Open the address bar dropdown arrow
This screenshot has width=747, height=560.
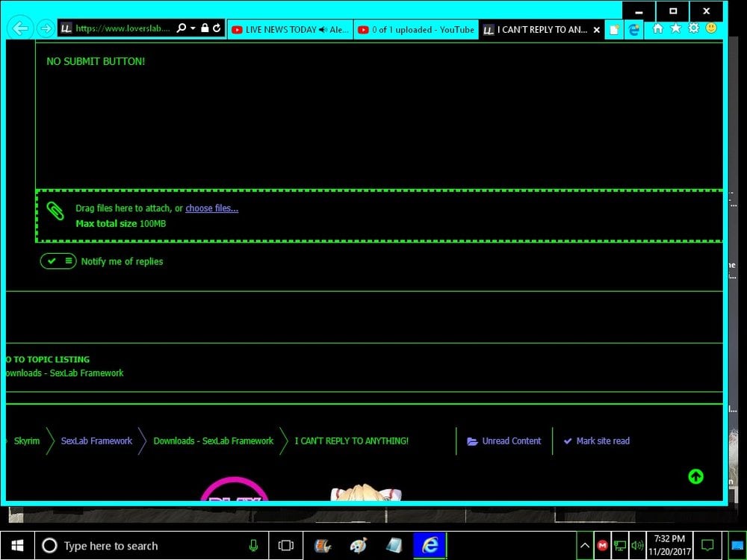193,28
